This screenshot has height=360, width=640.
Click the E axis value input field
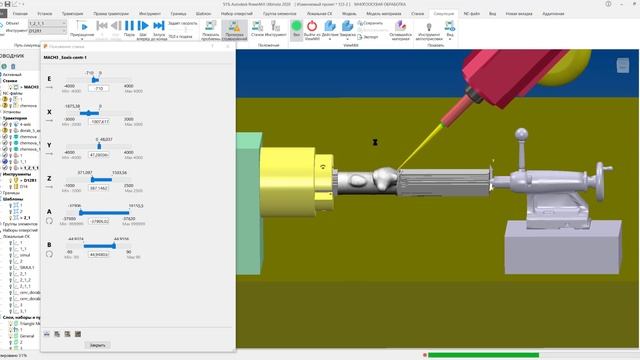tap(99, 88)
